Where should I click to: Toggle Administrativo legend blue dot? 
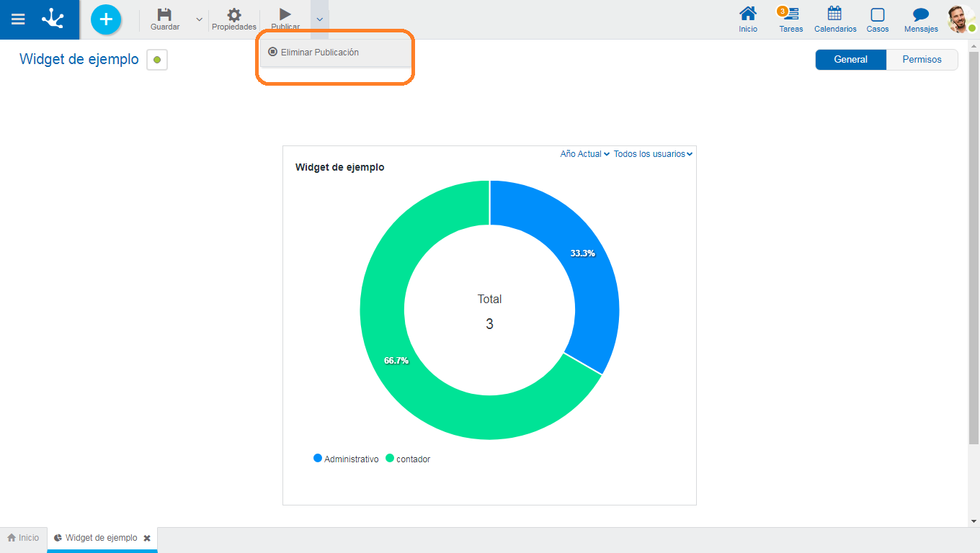[318, 458]
